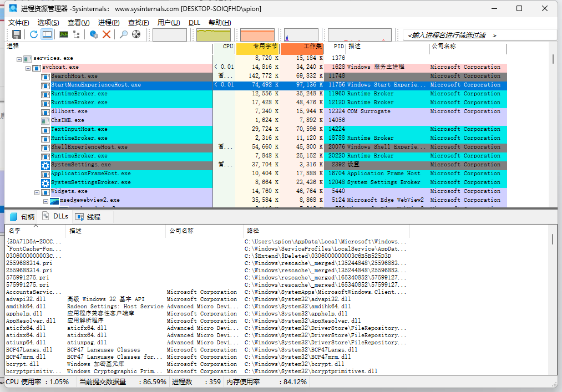Click the svchost.exe process icon
562x392 pixels.
click(37, 68)
